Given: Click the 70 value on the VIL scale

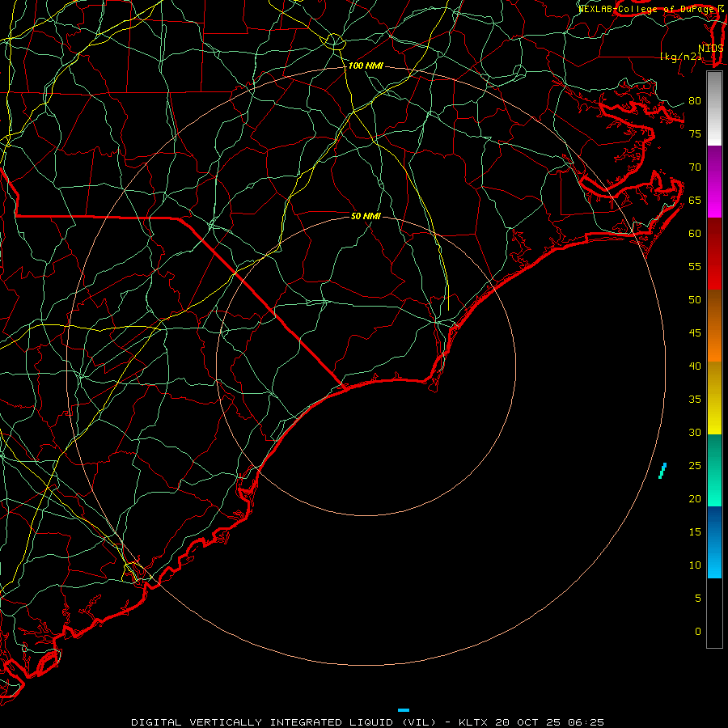Looking at the screenshot, I should point(695,167).
